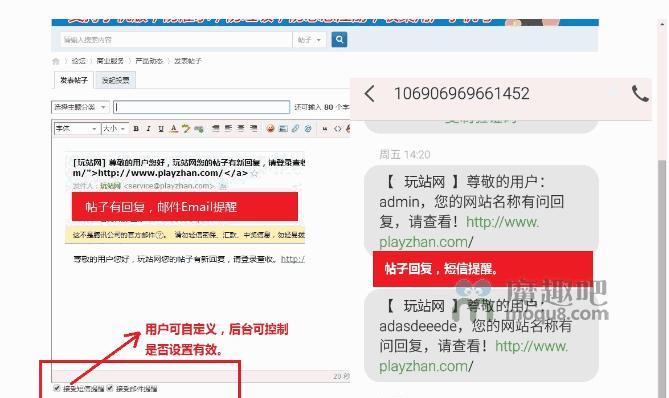Click the font color letter A swatch

click(x=173, y=129)
